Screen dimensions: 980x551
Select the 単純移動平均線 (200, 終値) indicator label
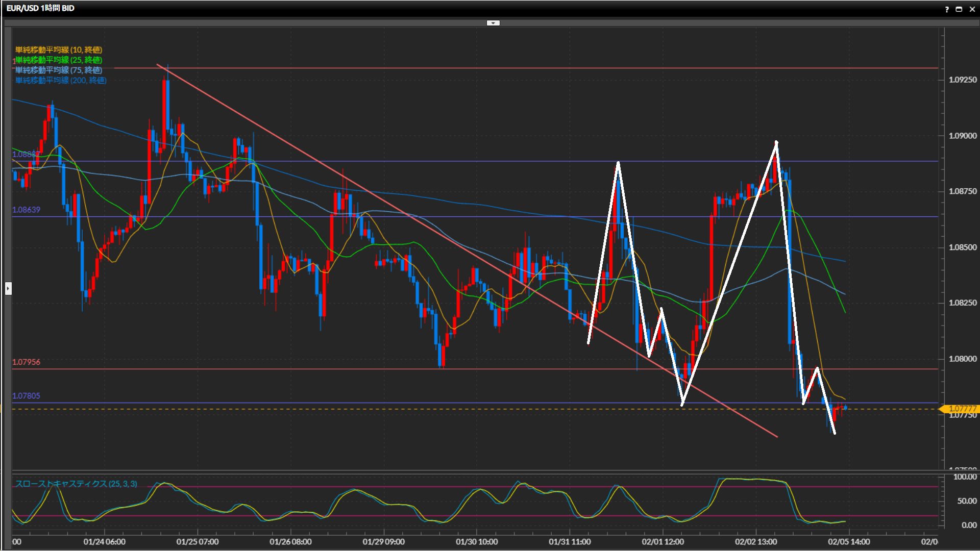point(61,80)
